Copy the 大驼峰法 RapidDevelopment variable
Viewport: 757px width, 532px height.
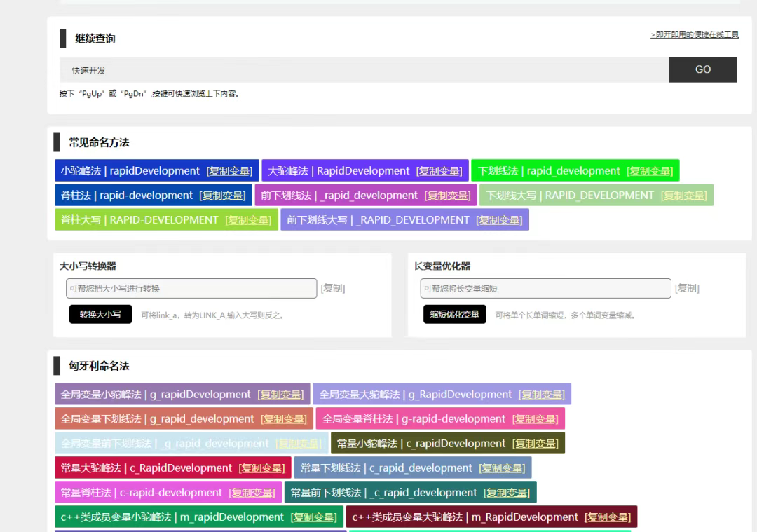tap(439, 171)
